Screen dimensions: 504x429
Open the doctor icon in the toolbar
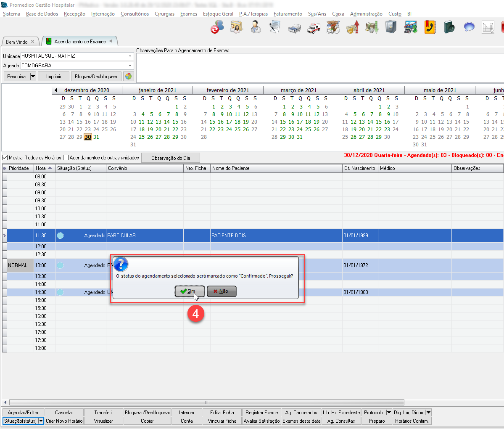256,28
